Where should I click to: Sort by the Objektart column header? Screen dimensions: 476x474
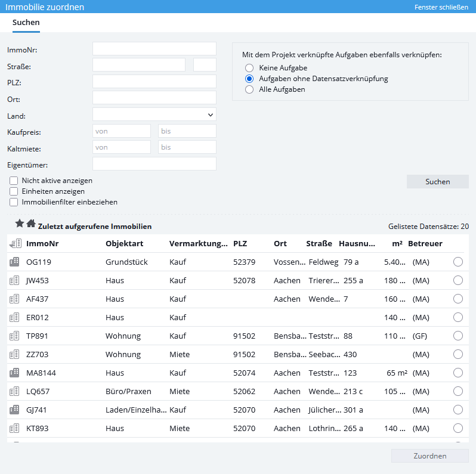coord(125,243)
